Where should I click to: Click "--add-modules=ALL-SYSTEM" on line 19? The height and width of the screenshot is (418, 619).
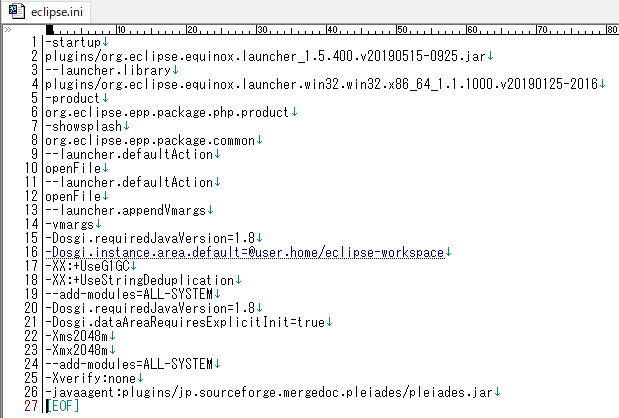point(129,294)
